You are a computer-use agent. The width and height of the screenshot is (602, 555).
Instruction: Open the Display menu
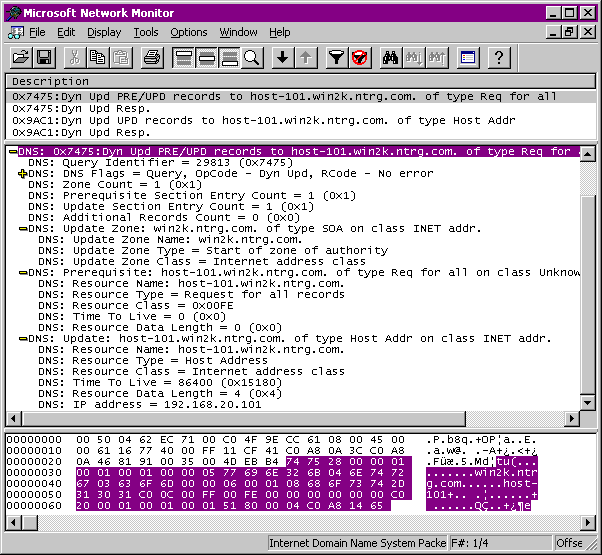pyautogui.click(x=104, y=32)
